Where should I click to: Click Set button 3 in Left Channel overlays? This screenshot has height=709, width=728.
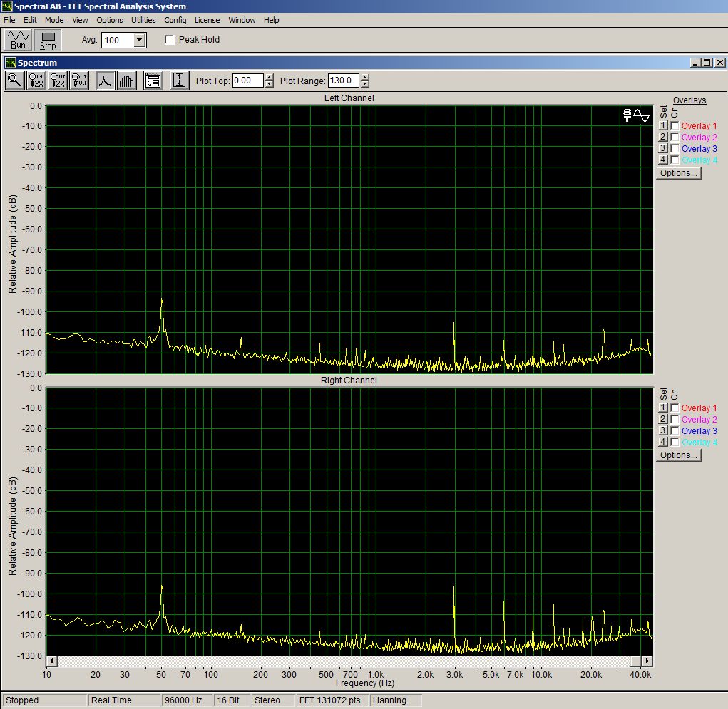663,148
